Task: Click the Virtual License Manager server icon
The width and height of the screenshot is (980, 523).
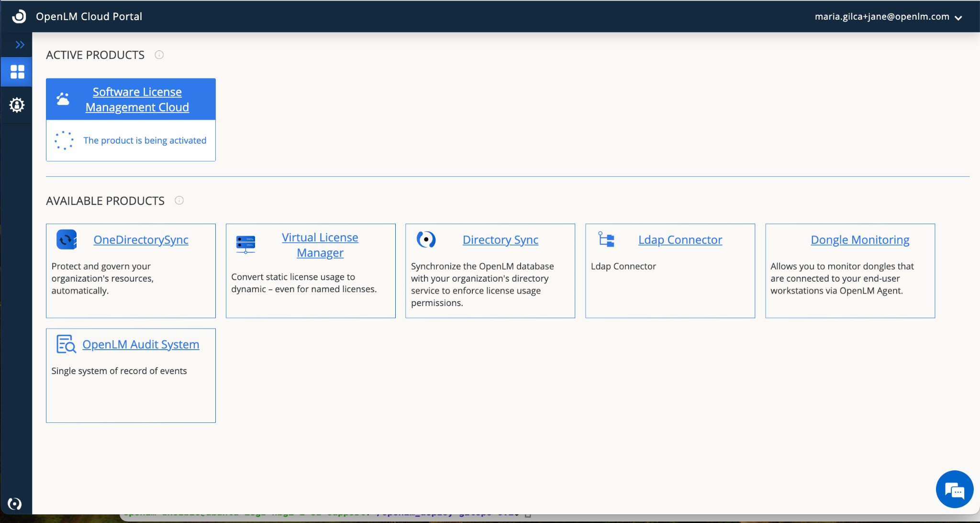Action: pyautogui.click(x=246, y=243)
